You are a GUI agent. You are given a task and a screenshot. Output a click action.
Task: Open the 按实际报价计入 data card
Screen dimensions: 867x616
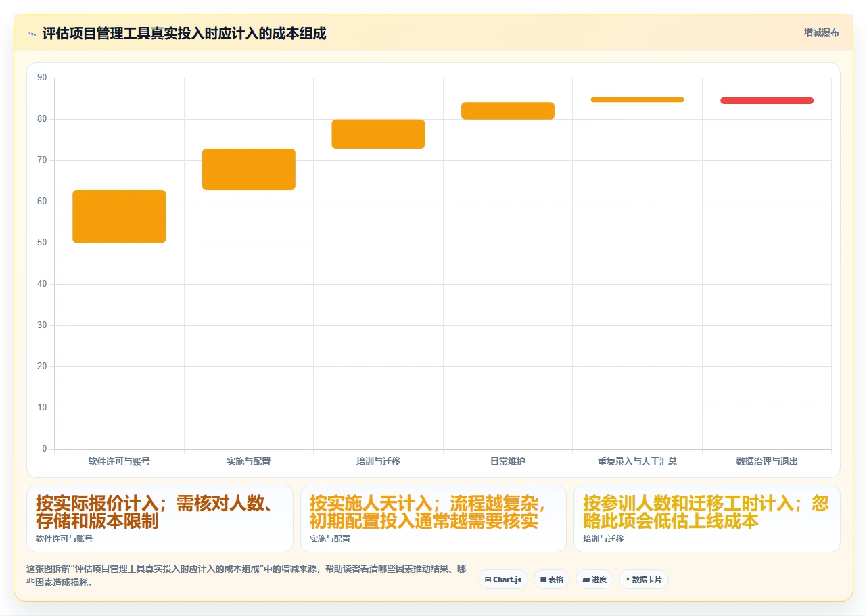160,519
